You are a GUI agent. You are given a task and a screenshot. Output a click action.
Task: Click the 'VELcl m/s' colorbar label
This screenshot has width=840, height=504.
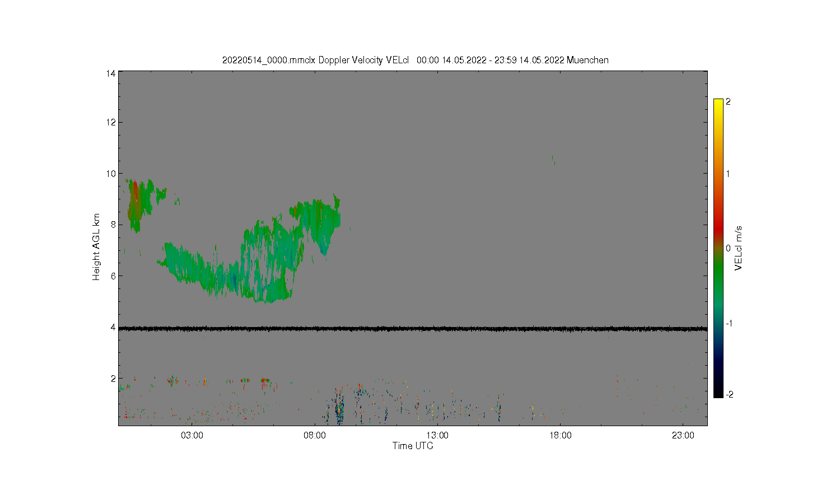coord(739,248)
